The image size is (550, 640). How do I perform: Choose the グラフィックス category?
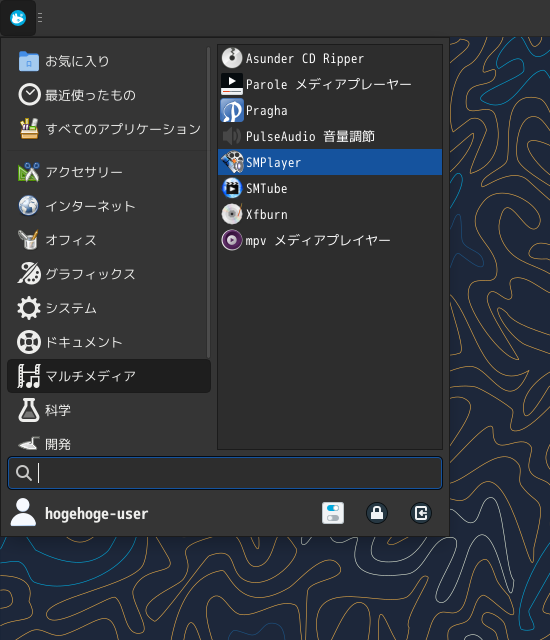109,274
